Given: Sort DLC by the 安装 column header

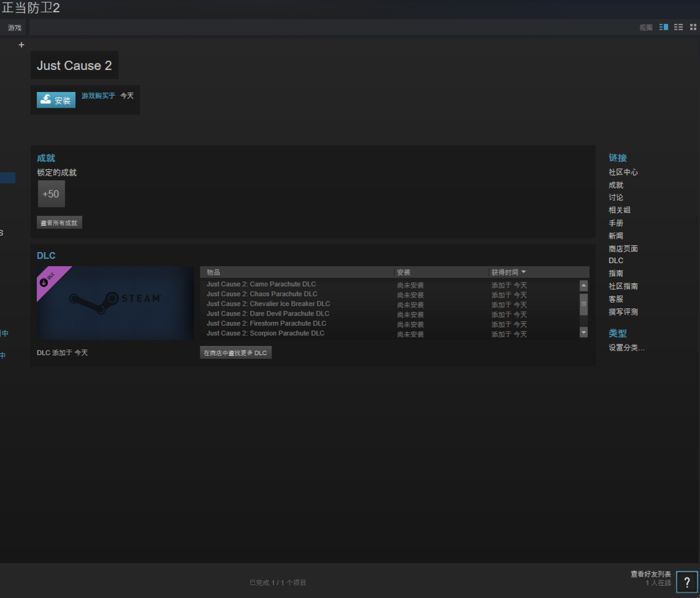Looking at the screenshot, I should [x=404, y=272].
